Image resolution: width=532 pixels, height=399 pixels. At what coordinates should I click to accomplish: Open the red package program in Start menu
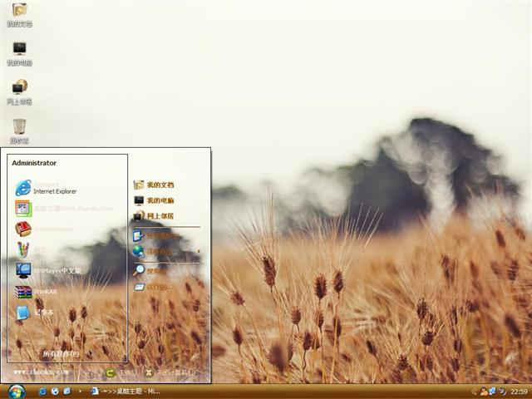(45, 229)
